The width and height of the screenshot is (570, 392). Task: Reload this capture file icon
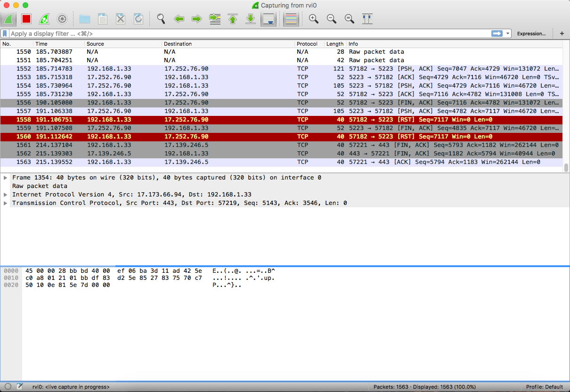coord(138,19)
